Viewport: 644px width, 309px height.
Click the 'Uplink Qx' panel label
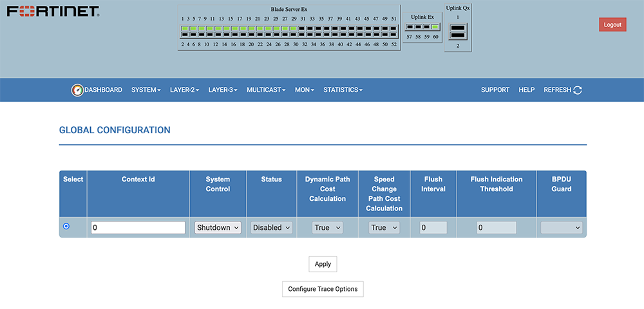click(458, 8)
